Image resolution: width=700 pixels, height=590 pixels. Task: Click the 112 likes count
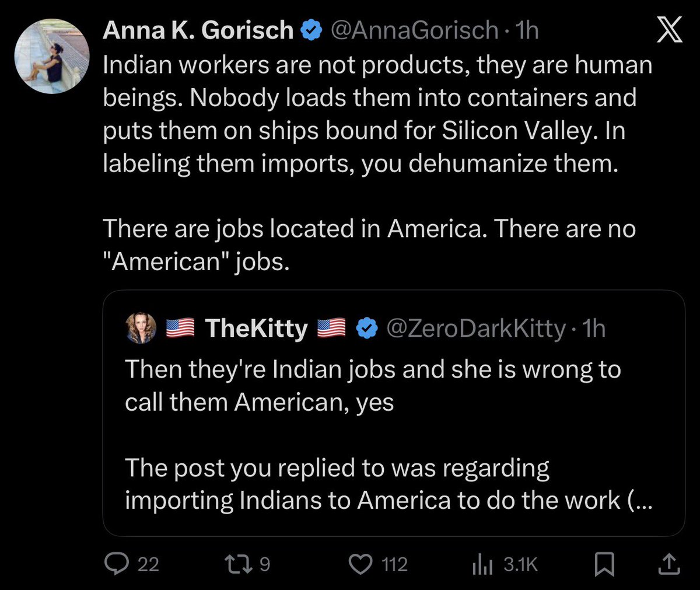pyautogui.click(x=394, y=564)
